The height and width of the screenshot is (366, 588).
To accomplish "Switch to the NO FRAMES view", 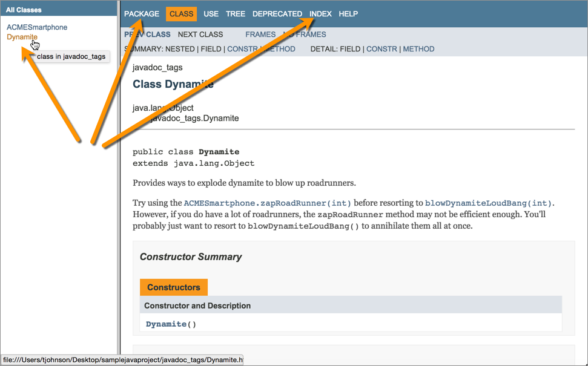I will [x=305, y=34].
